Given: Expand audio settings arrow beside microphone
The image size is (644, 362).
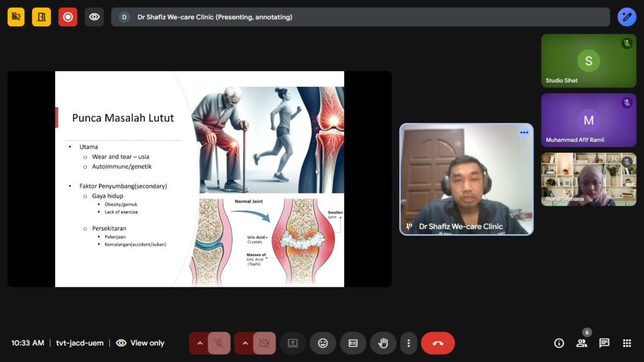Looking at the screenshot, I should (x=199, y=343).
